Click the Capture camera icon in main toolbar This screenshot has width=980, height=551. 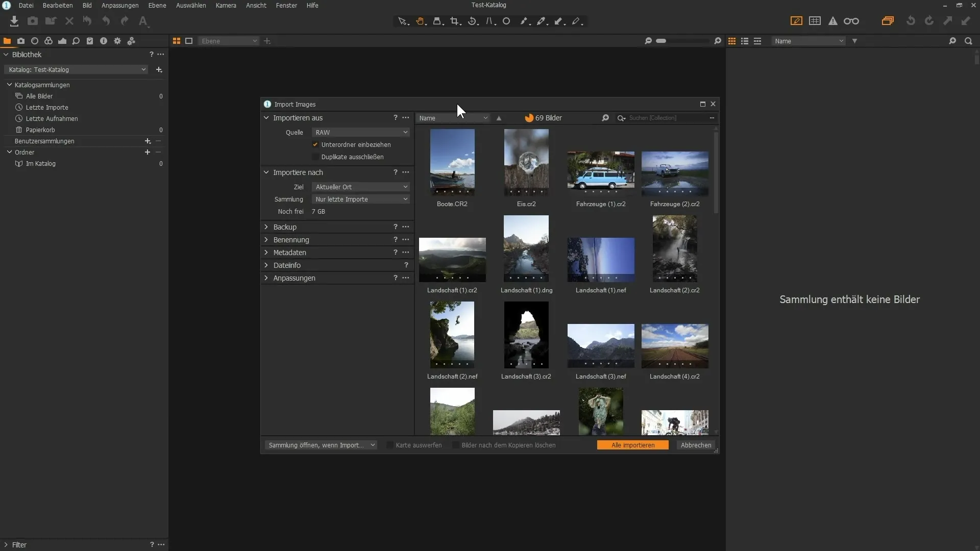(33, 21)
